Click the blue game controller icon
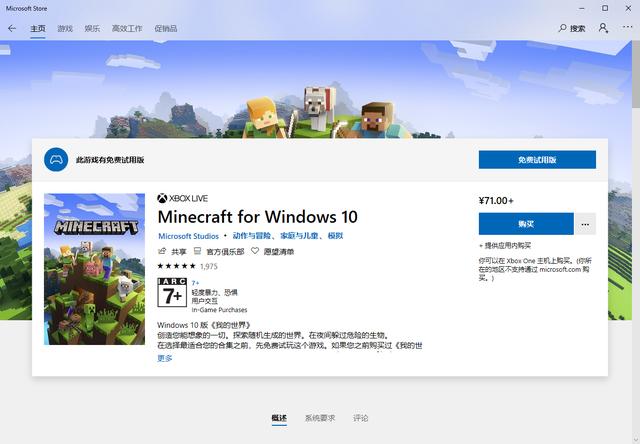Viewport: 640px width, 444px height. (56, 160)
